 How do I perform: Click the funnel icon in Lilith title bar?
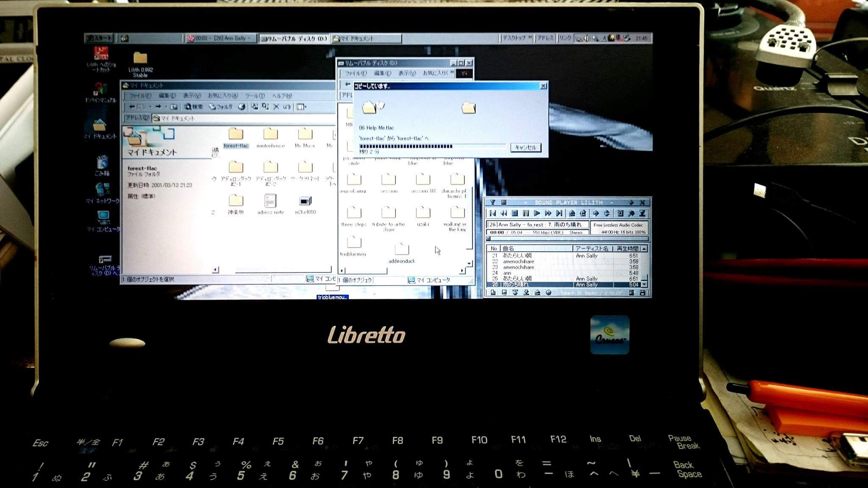click(492, 202)
